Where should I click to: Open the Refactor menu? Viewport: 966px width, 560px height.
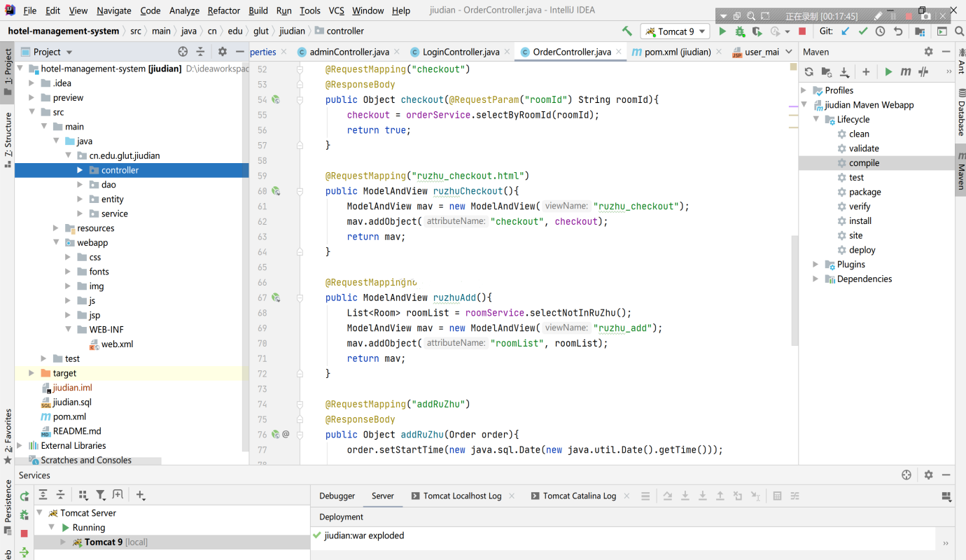point(223,10)
